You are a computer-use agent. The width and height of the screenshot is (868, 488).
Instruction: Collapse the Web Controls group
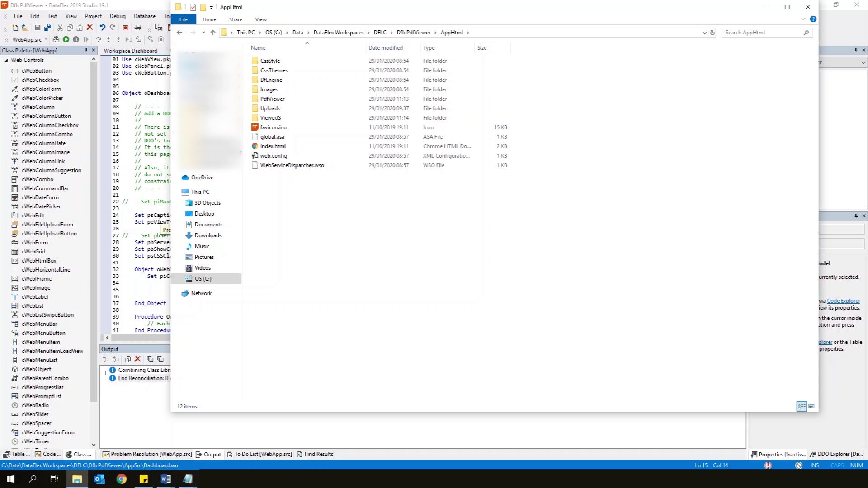coord(6,60)
